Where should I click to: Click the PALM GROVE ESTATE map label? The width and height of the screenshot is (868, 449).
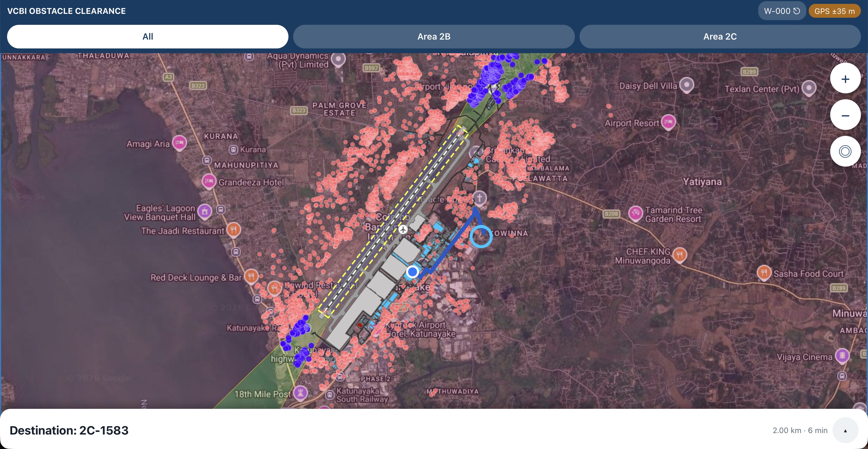point(339,109)
